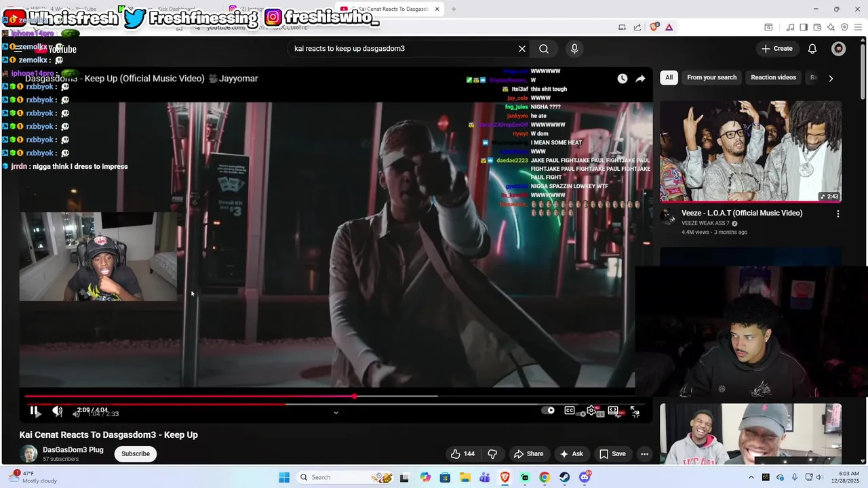Close the Kai Cenat Reacts tab
This screenshot has height=488, width=868.
point(437,9)
